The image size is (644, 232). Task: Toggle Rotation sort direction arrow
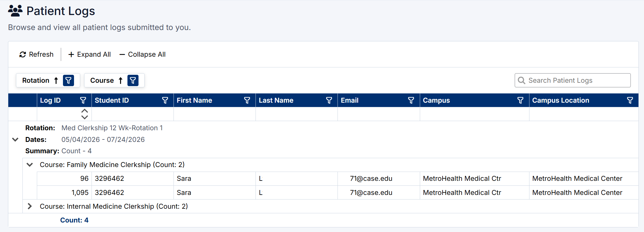pyautogui.click(x=56, y=81)
